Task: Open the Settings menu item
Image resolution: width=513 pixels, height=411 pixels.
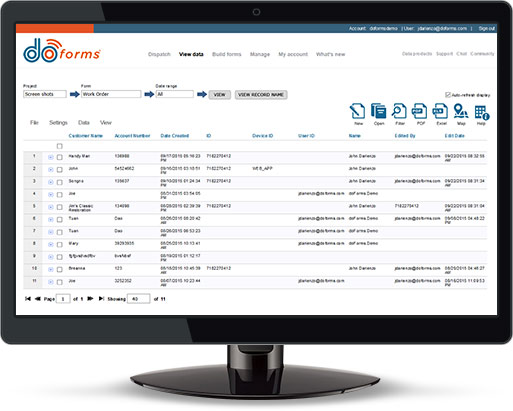Action: (58, 123)
